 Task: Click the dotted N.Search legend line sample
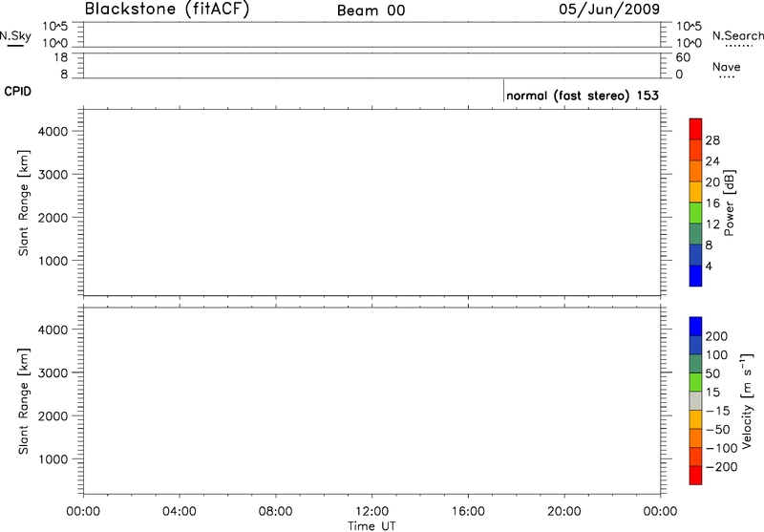(739, 46)
